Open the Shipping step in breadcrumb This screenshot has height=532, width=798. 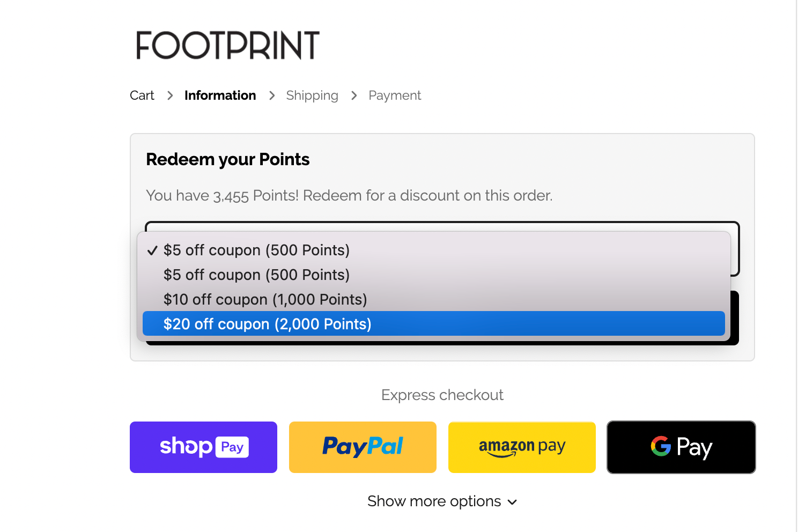pos(312,95)
